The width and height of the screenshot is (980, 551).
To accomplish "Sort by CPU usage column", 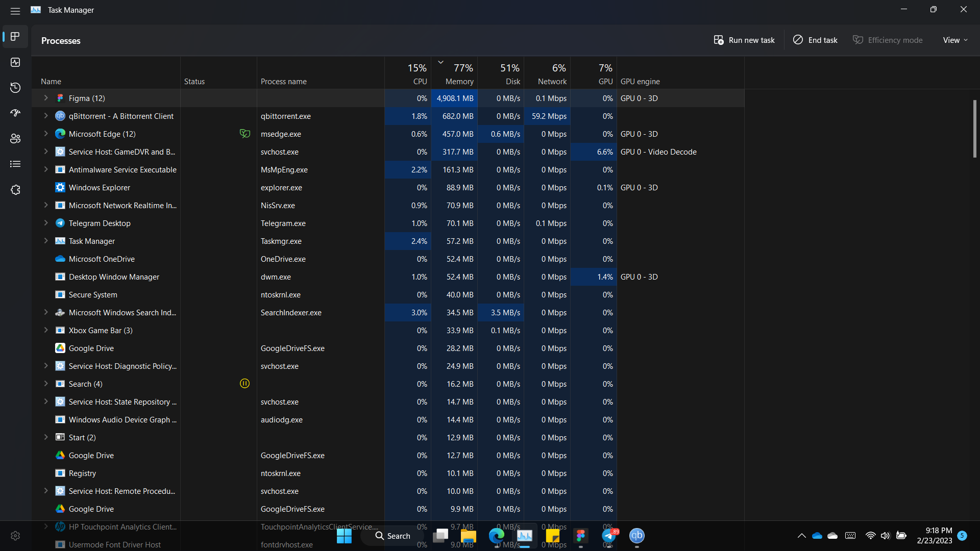I will pyautogui.click(x=408, y=72).
